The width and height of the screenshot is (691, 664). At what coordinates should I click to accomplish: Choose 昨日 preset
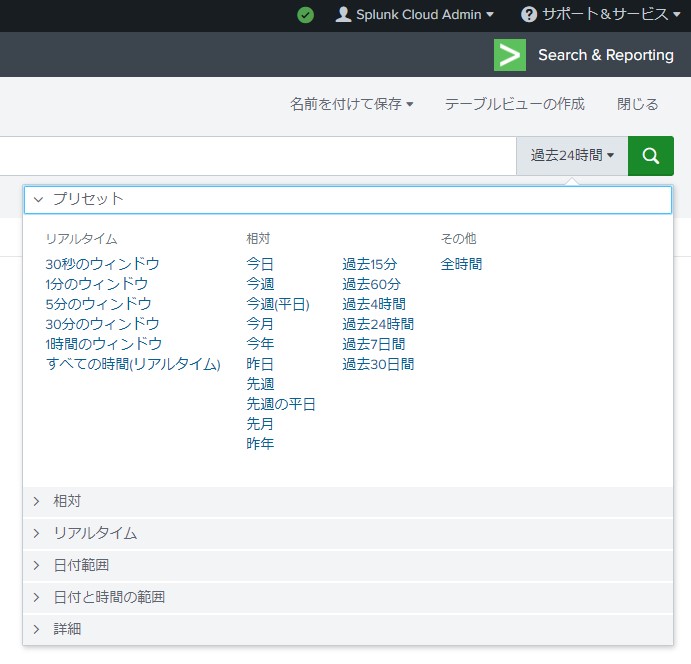(x=260, y=364)
